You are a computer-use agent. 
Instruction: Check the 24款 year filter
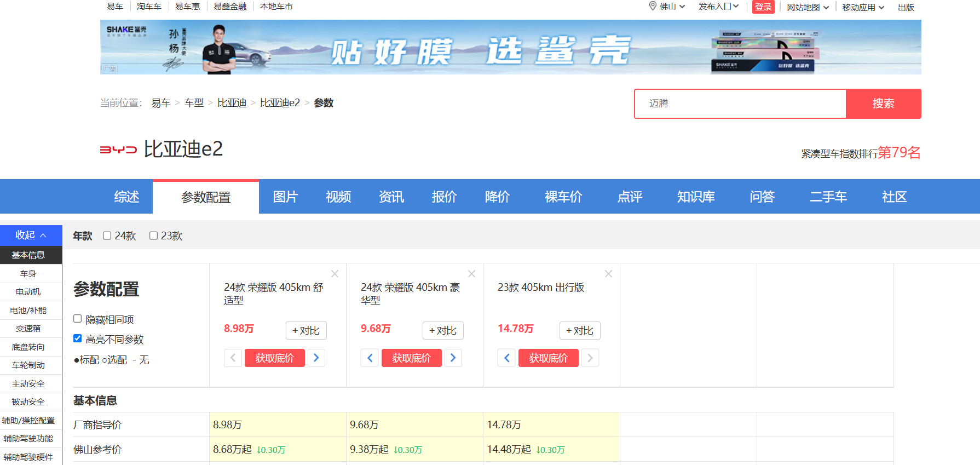click(x=107, y=236)
